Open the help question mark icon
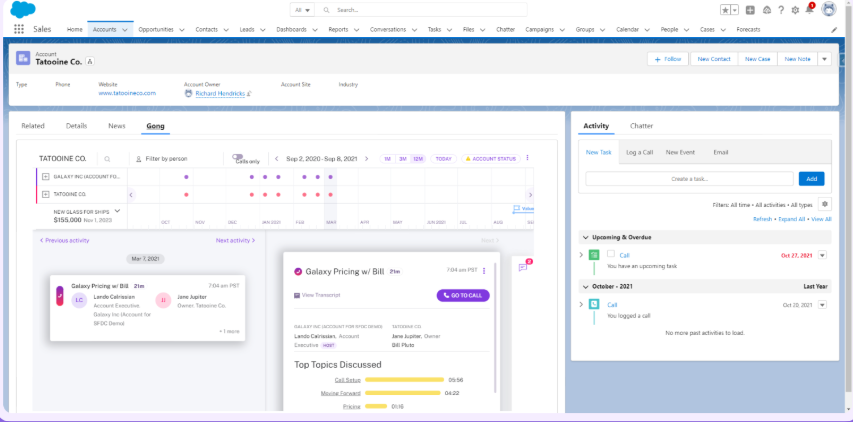853x422 pixels. click(781, 10)
